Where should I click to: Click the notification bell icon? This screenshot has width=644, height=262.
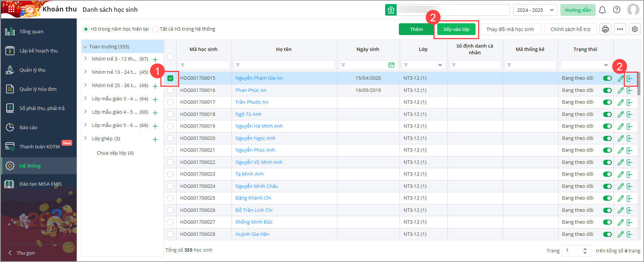tap(602, 10)
